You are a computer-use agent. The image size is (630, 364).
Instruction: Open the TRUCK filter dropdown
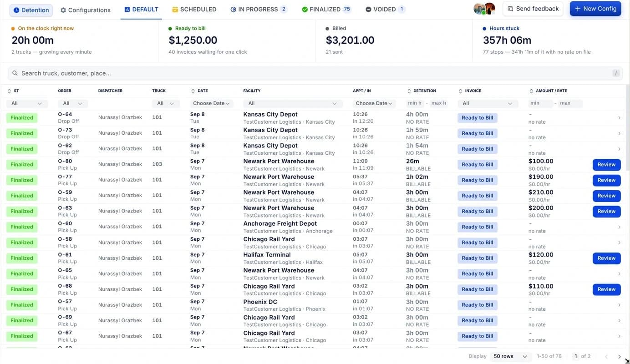(x=165, y=103)
